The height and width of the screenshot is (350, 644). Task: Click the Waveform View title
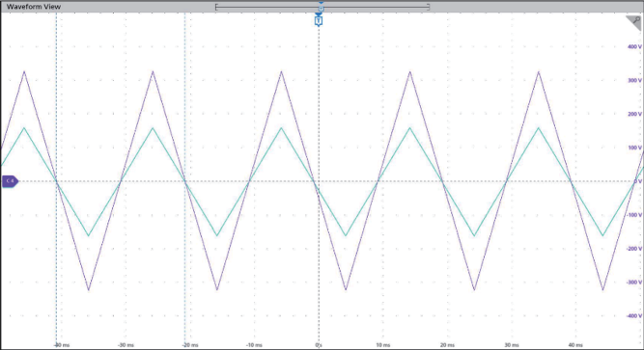pyautogui.click(x=34, y=7)
